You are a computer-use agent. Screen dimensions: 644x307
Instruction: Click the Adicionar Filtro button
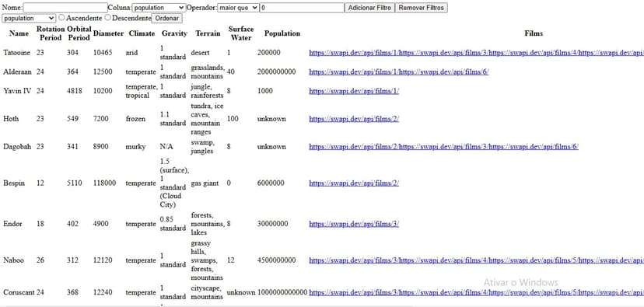coord(369,8)
